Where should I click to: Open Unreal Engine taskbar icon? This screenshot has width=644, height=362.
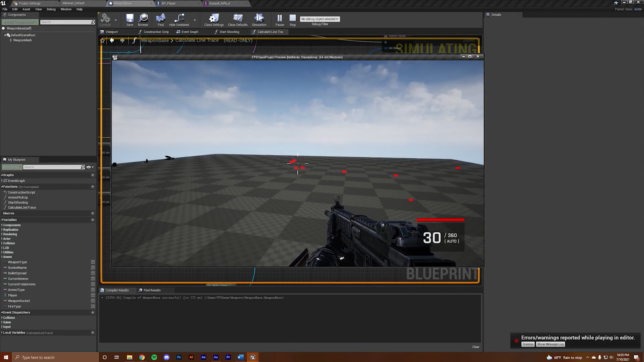(x=253, y=357)
